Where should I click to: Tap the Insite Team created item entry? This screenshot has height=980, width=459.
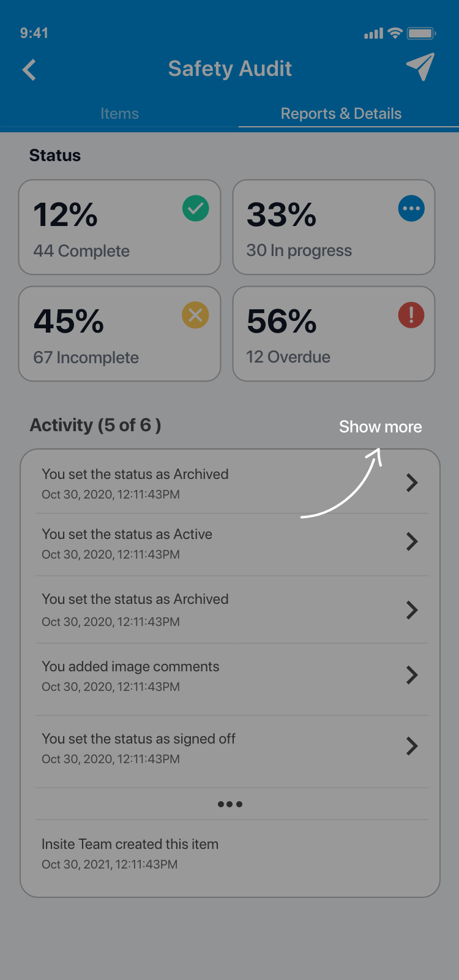pos(130,853)
